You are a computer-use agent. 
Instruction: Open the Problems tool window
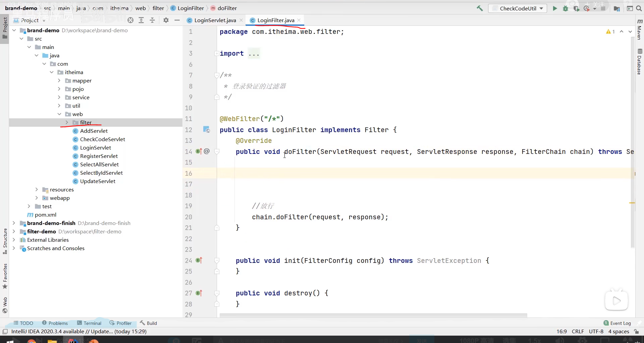tap(55, 323)
